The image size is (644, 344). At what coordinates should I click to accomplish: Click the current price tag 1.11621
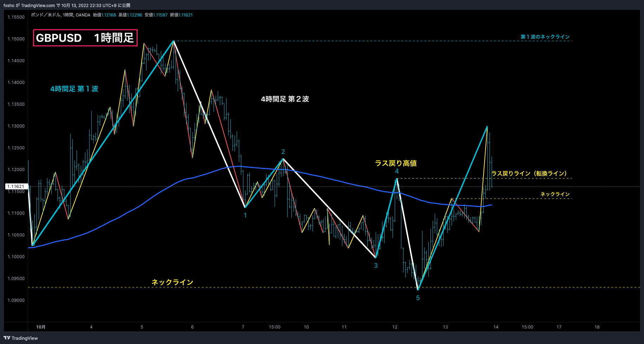point(16,187)
